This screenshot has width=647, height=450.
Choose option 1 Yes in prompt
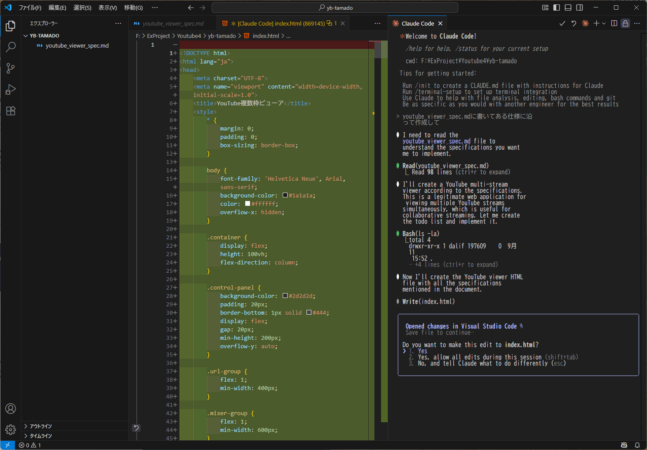click(x=422, y=351)
